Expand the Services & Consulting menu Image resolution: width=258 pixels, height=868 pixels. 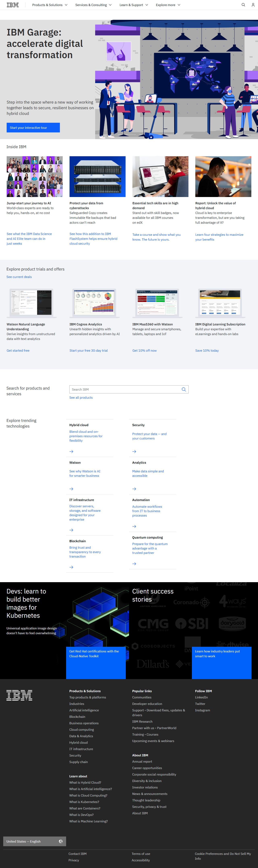(x=93, y=5)
